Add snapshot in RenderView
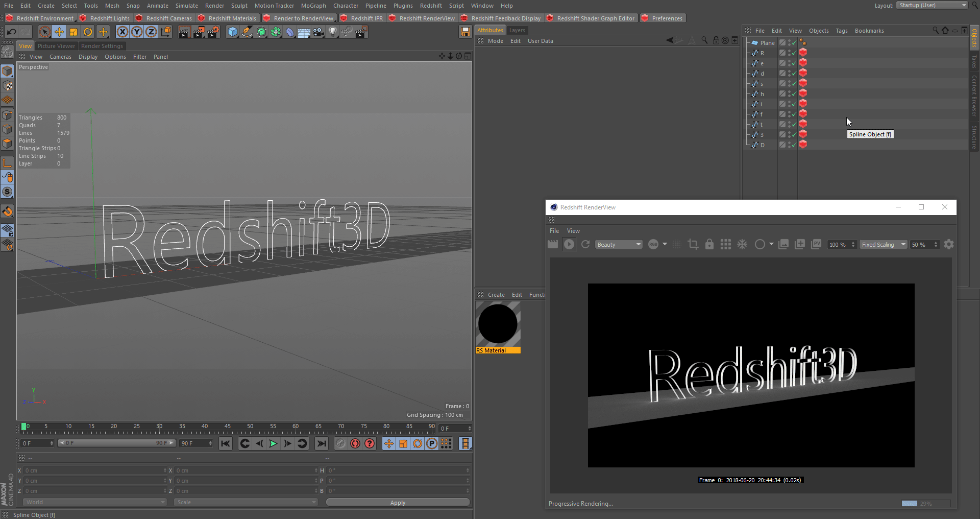Viewport: 980px width, 519px height. coord(800,245)
